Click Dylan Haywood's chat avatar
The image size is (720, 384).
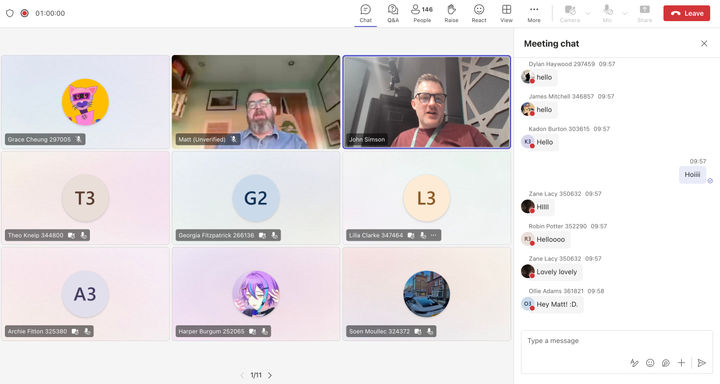[x=528, y=77]
